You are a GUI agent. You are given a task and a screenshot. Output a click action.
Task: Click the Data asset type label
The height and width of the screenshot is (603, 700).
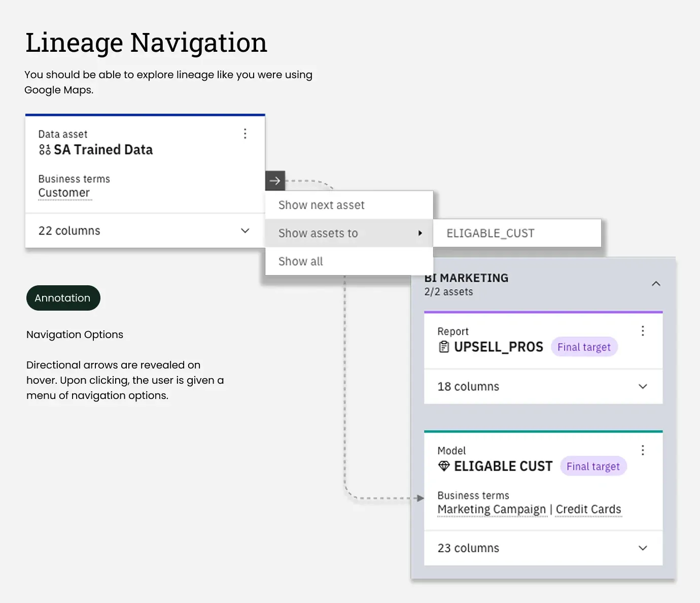coord(63,134)
